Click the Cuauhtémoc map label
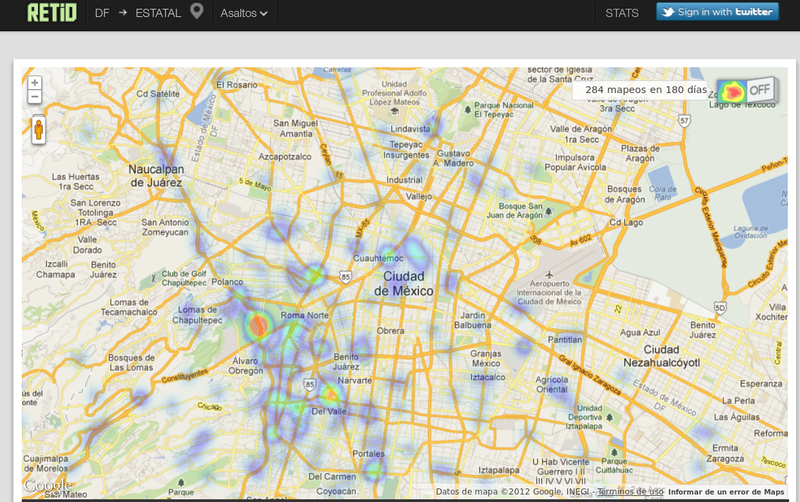 click(x=378, y=258)
